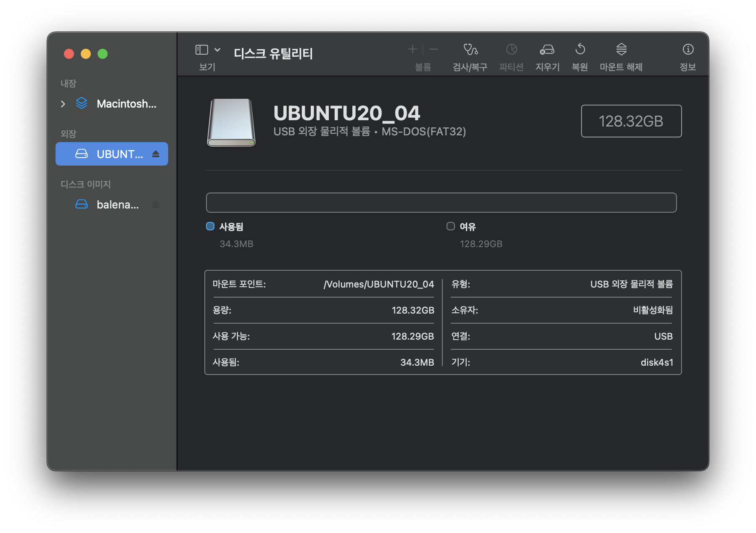Image resolution: width=756 pixels, height=533 pixels.
Task: Select balena... disk image in sidebar
Action: coord(112,205)
